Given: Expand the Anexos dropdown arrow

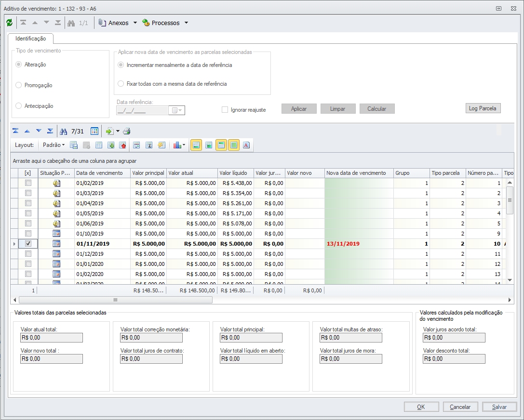Looking at the screenshot, I should 135,23.
